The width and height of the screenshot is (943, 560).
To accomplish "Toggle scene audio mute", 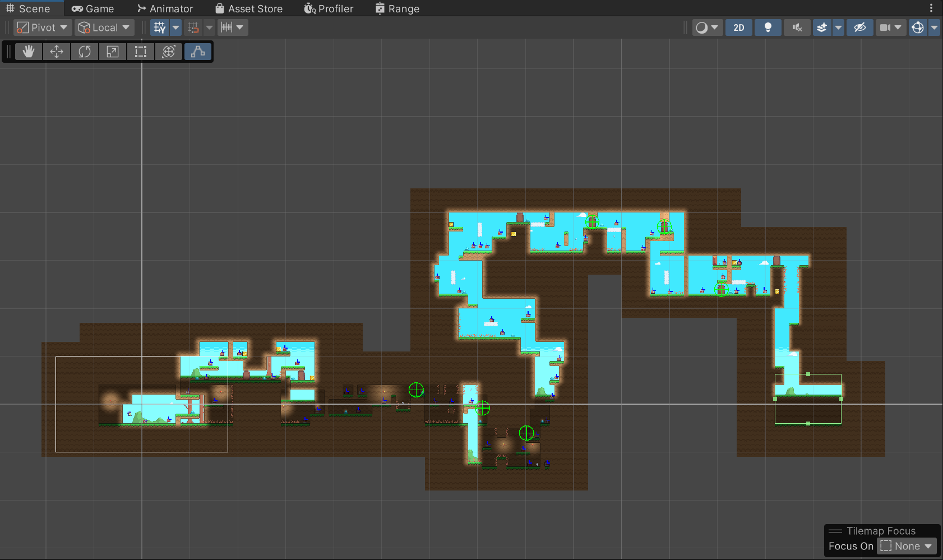I will (x=797, y=27).
